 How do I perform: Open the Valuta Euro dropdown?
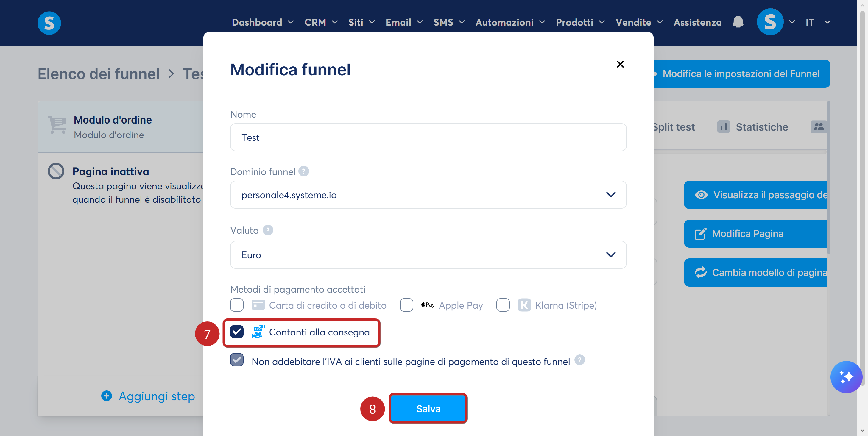428,255
